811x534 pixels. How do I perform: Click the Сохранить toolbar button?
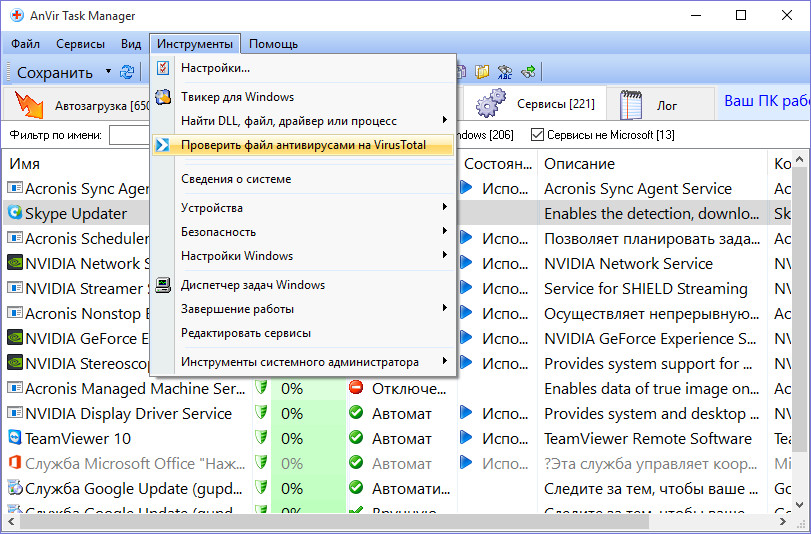[x=55, y=72]
